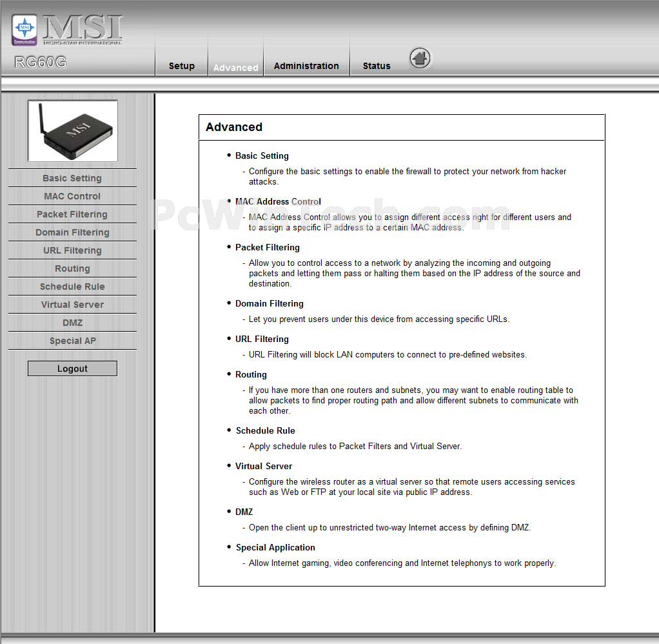The image size is (659, 644).
Task: Click the MSI Communication logo icon
Action: 25,30
